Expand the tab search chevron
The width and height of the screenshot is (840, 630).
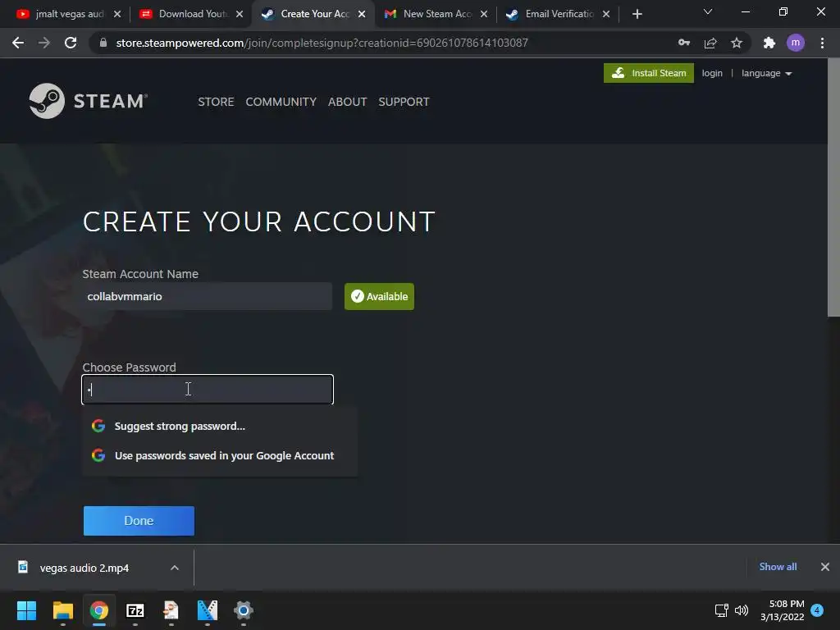[708, 11]
